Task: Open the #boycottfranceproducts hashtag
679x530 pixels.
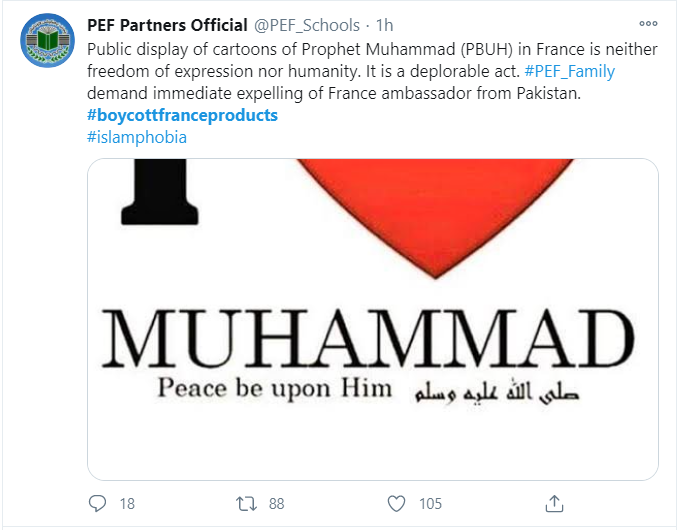Action: tap(183, 115)
